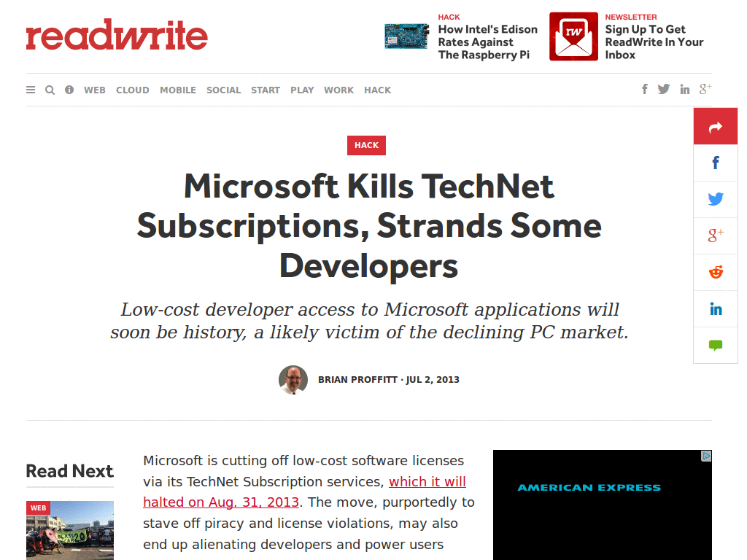Share article on Reddit in sidebar

[x=716, y=273]
